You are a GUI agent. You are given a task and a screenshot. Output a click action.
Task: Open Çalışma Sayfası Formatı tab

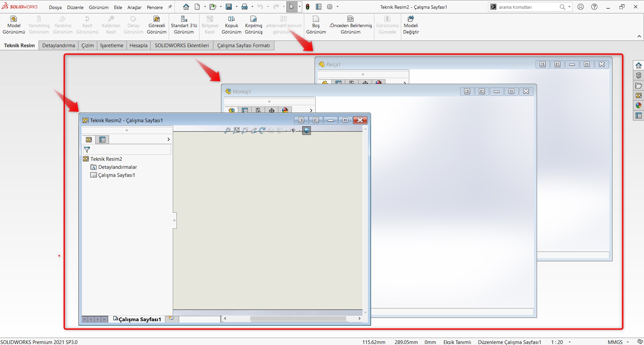(x=244, y=46)
